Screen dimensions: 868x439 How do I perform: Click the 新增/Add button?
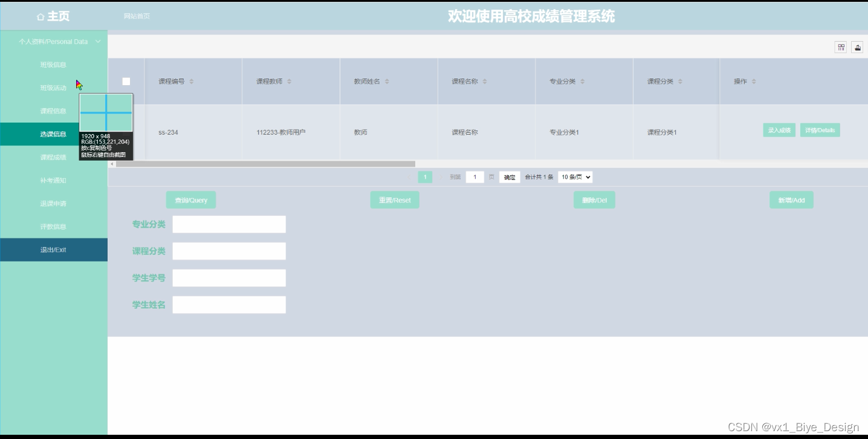pos(791,199)
